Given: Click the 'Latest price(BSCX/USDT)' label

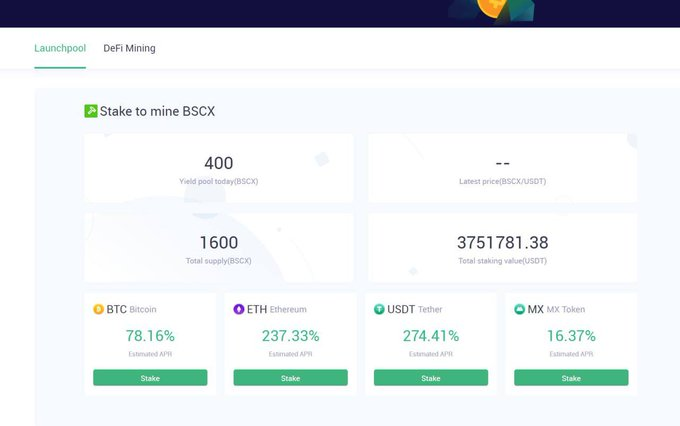Looking at the screenshot, I should pos(503,181).
